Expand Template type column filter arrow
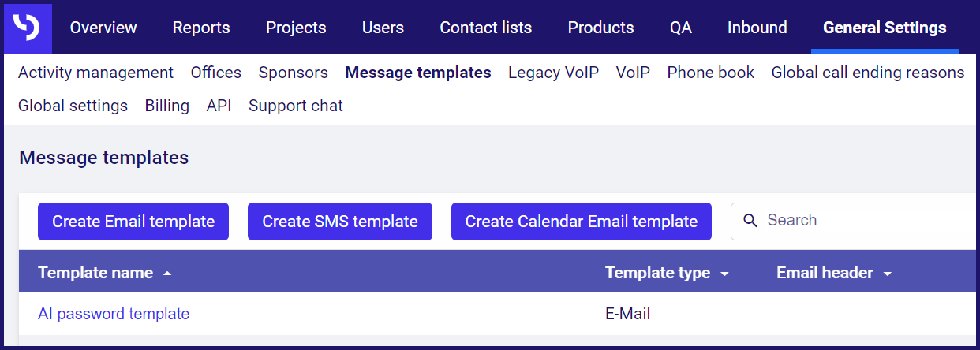The height and width of the screenshot is (350, 980). [x=724, y=274]
